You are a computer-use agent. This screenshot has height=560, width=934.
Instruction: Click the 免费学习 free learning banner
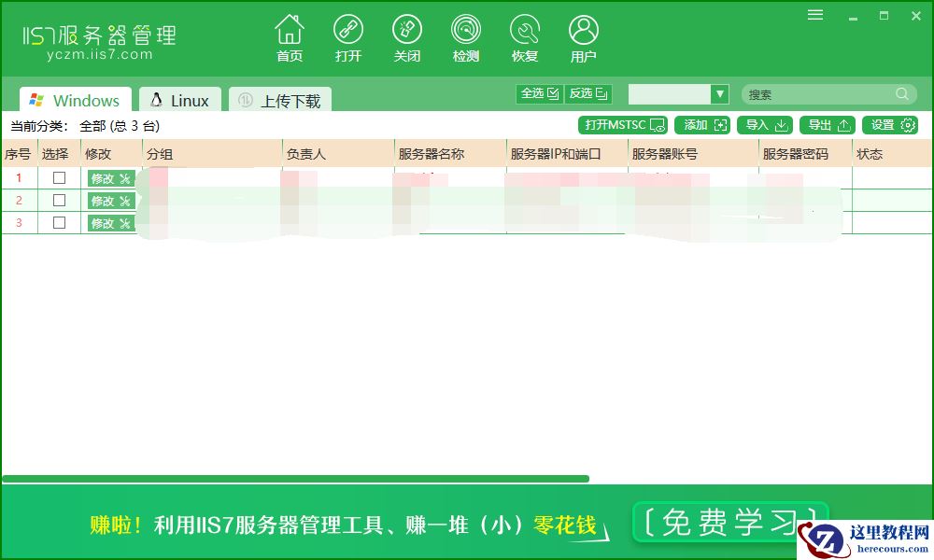pyautogui.click(x=730, y=521)
